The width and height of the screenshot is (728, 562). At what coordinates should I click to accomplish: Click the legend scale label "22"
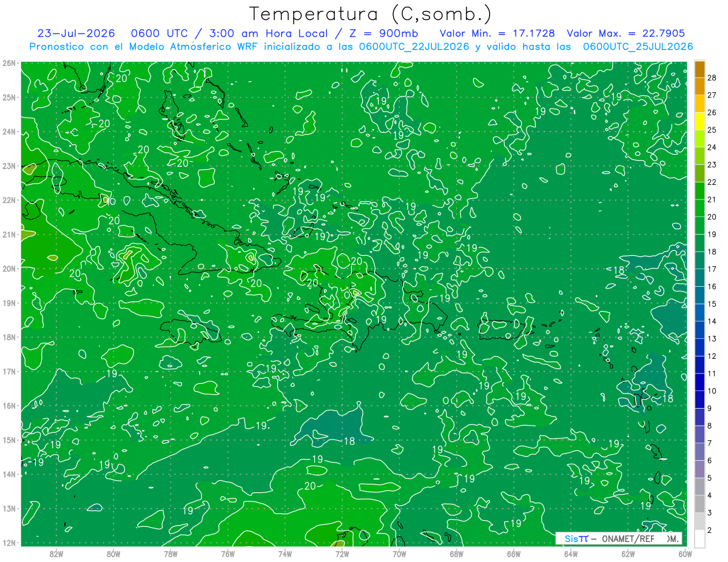coord(712,182)
